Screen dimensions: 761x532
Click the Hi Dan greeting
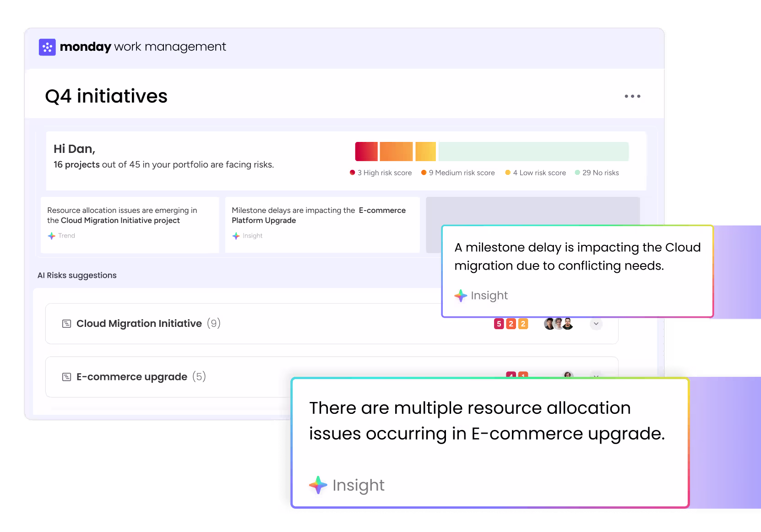(x=74, y=149)
